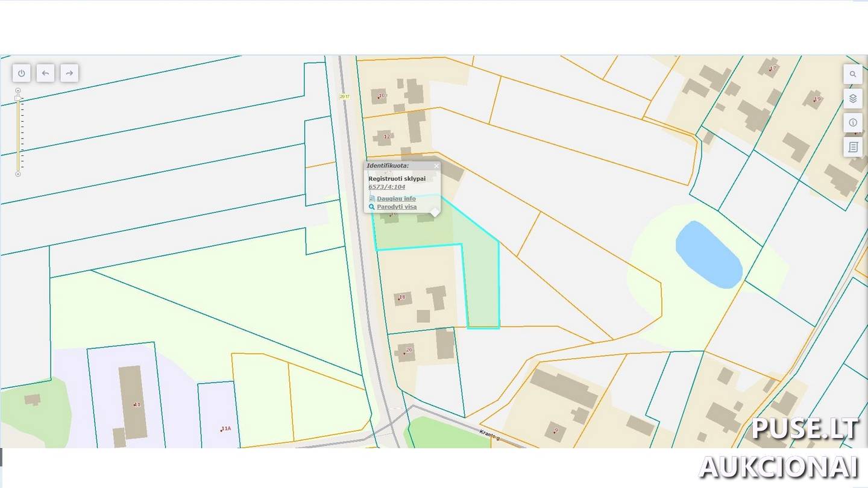The image size is (868, 488).
Task: Click the zoom slider handle
Action: 18,98
